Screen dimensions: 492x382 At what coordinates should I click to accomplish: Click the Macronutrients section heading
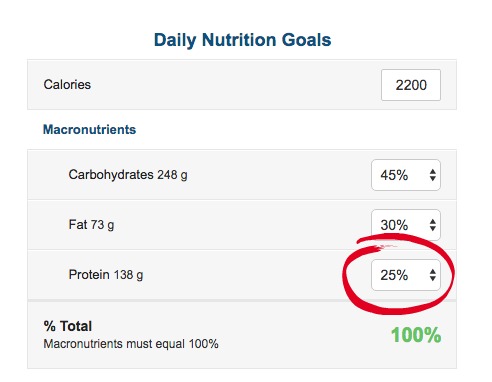pyautogui.click(x=90, y=129)
